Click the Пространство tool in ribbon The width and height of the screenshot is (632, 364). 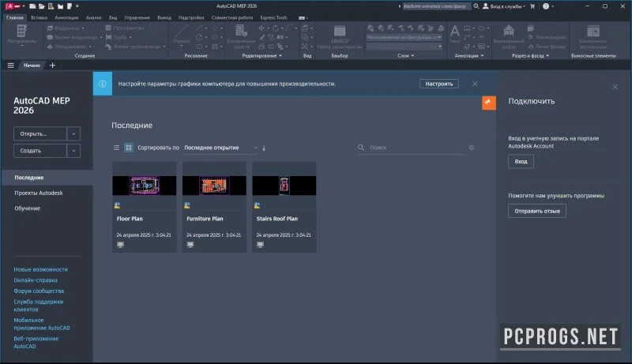125,28
